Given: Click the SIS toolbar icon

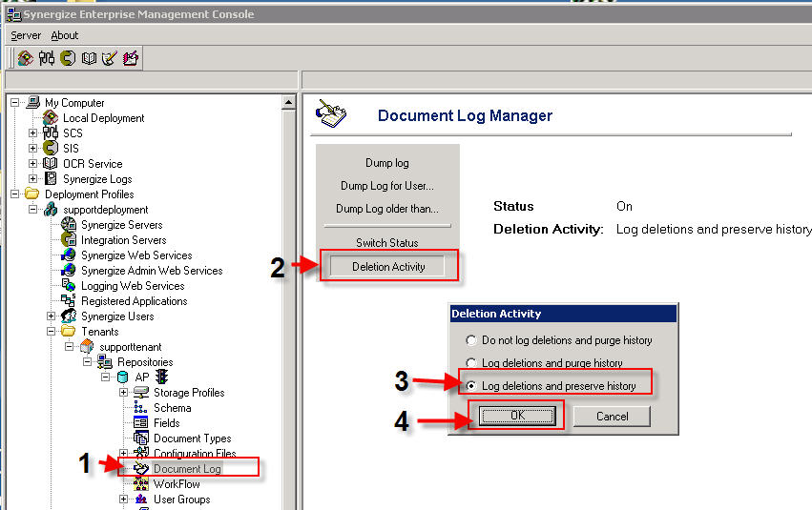Looking at the screenshot, I should 68,58.
